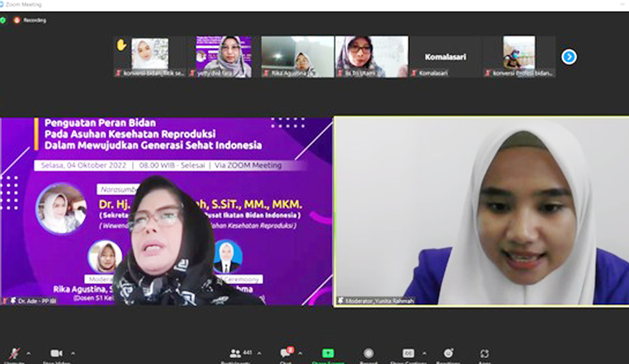Click Dr. Ade - PP IBI video tile

[x=166, y=211]
